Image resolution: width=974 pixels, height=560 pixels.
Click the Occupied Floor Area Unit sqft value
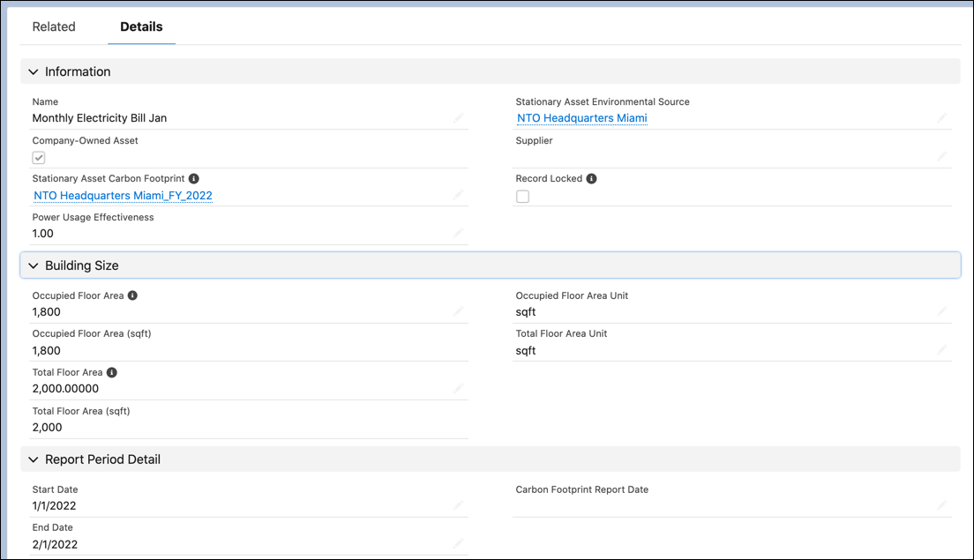click(x=526, y=311)
